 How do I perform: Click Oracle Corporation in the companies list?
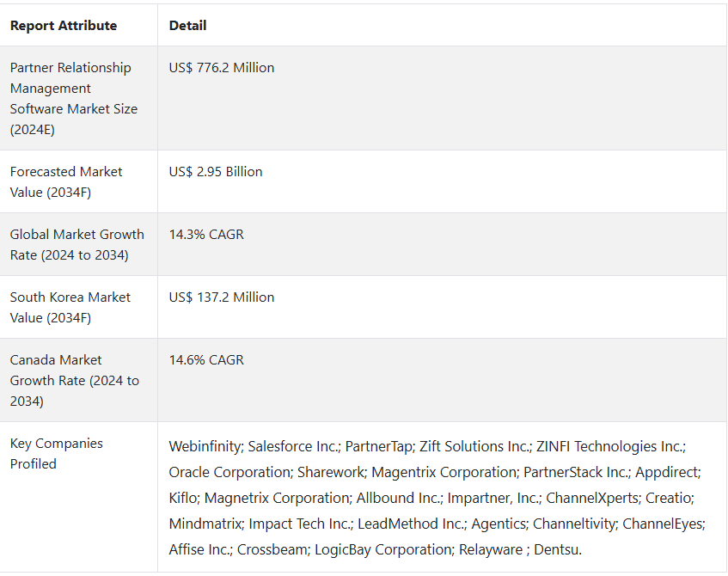(x=229, y=473)
